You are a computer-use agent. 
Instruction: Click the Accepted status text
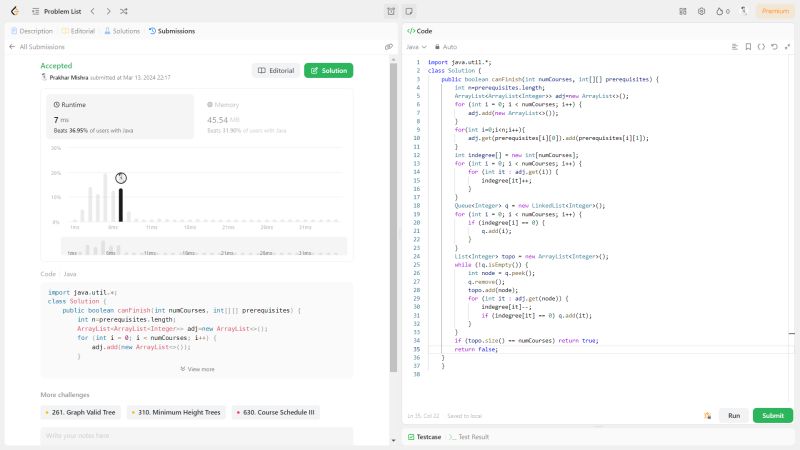tap(56, 66)
